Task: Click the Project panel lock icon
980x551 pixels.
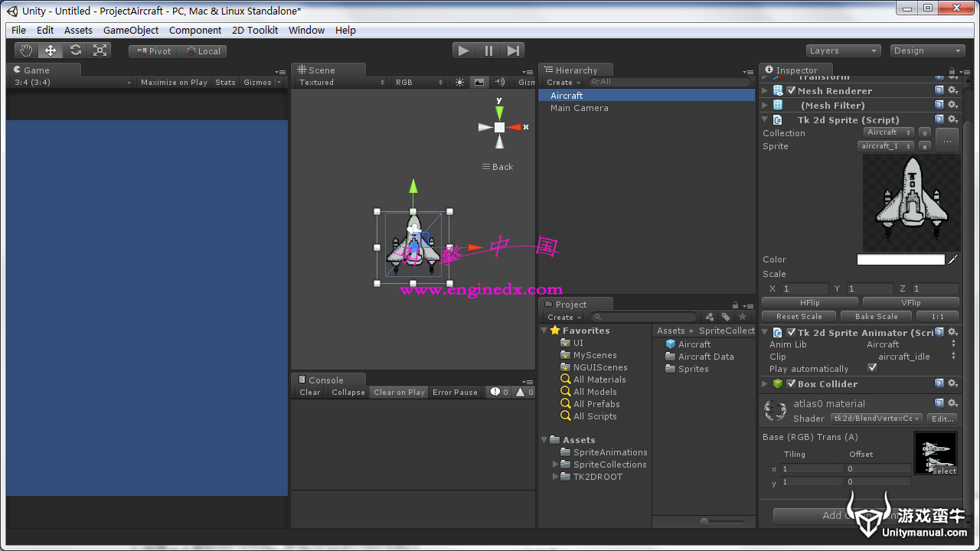Action: pyautogui.click(x=736, y=305)
